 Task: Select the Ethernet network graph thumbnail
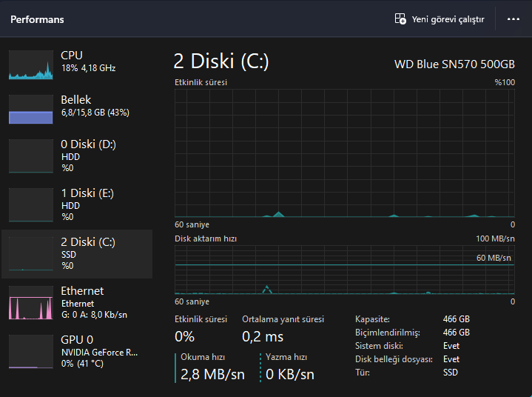[31, 302]
